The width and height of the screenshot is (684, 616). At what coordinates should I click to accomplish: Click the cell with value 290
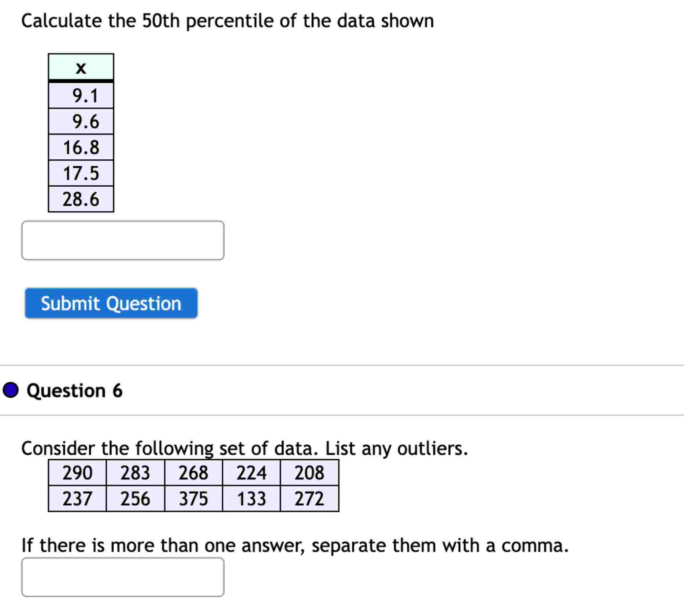pyautogui.click(x=78, y=473)
